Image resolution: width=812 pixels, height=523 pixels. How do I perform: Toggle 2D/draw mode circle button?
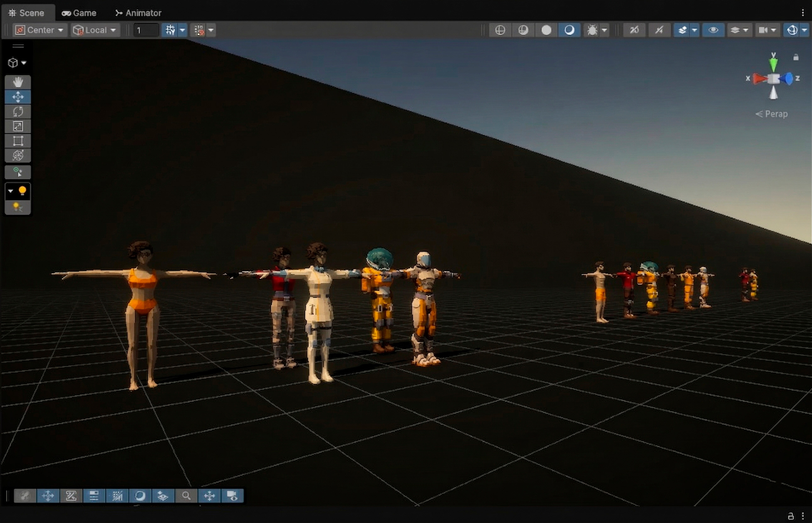point(546,30)
